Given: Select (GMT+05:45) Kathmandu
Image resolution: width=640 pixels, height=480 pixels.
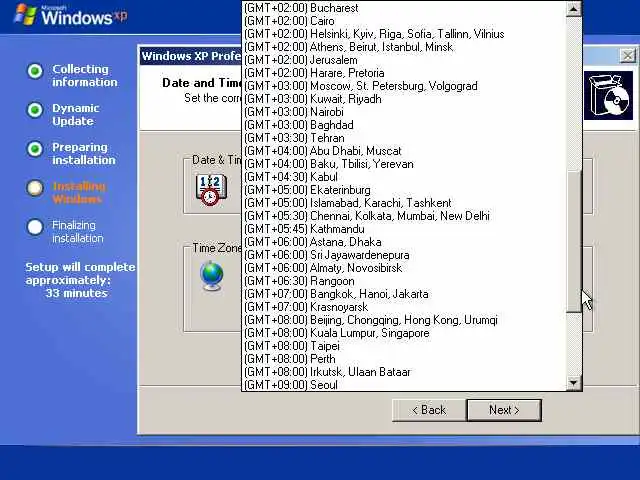Looking at the screenshot, I should coord(404,229).
